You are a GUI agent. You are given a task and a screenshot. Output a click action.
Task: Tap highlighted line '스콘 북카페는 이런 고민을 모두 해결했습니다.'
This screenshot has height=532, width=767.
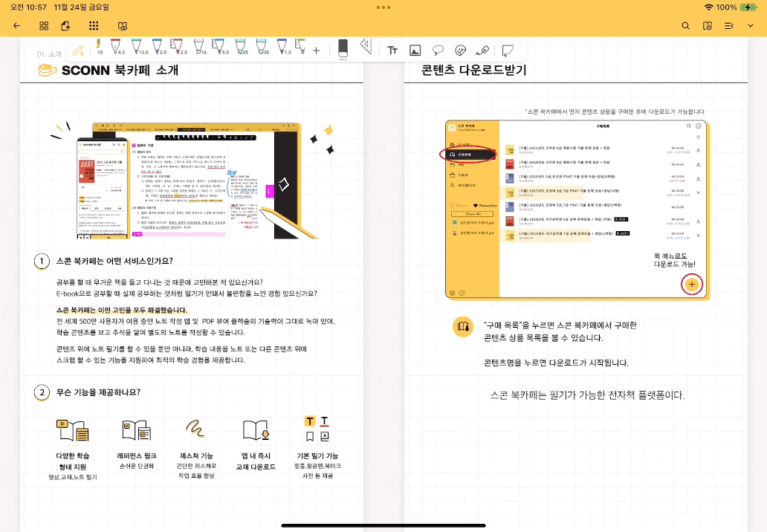pos(122,310)
